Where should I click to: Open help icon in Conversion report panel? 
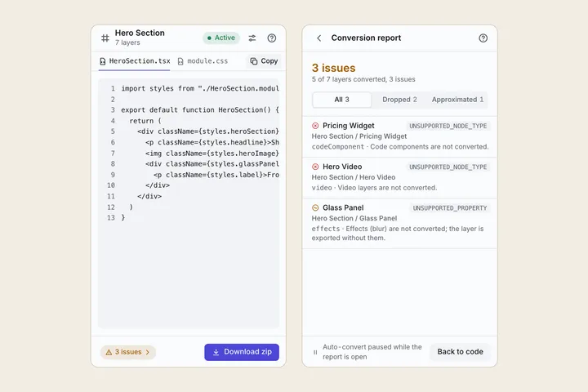(x=483, y=38)
